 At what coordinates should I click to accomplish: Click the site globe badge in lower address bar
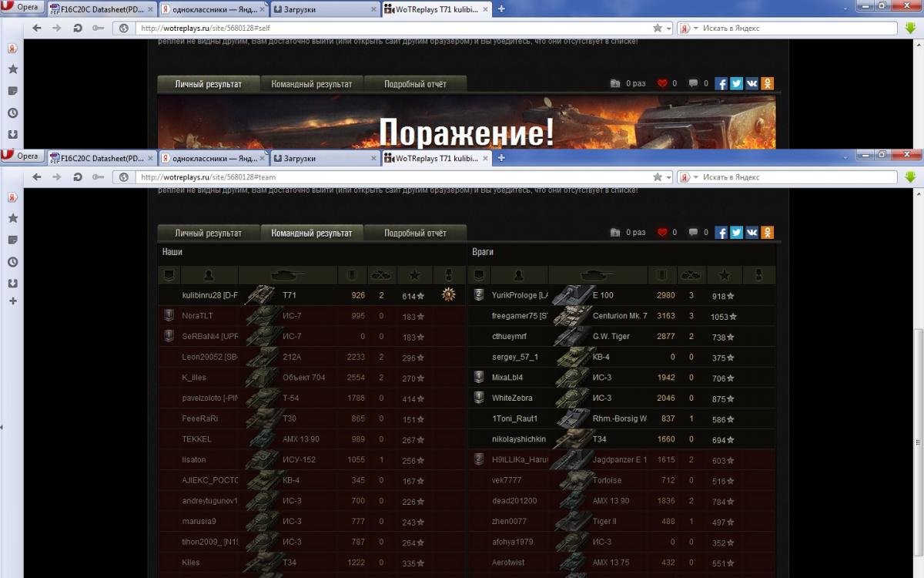123,177
